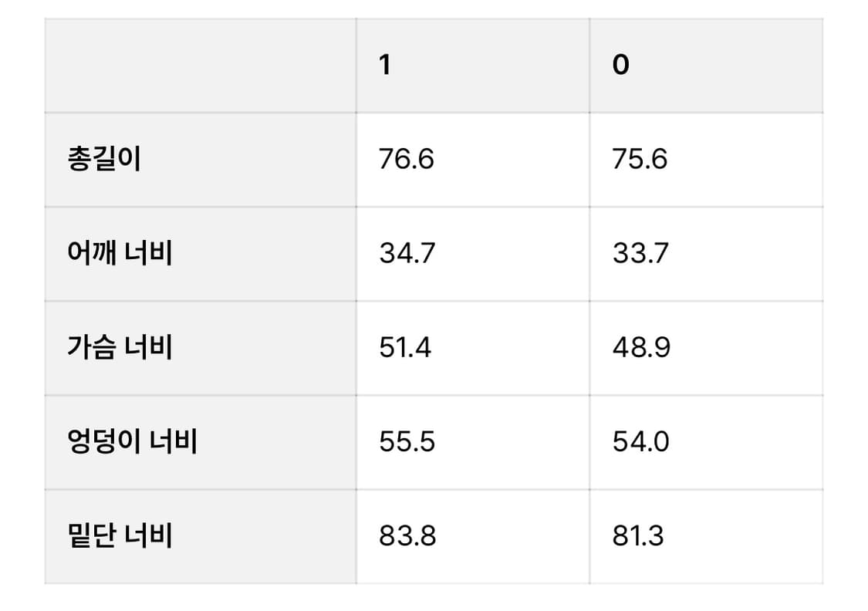Select the 54.0 value cell
The height and width of the screenshot is (611, 868).
pos(640,442)
